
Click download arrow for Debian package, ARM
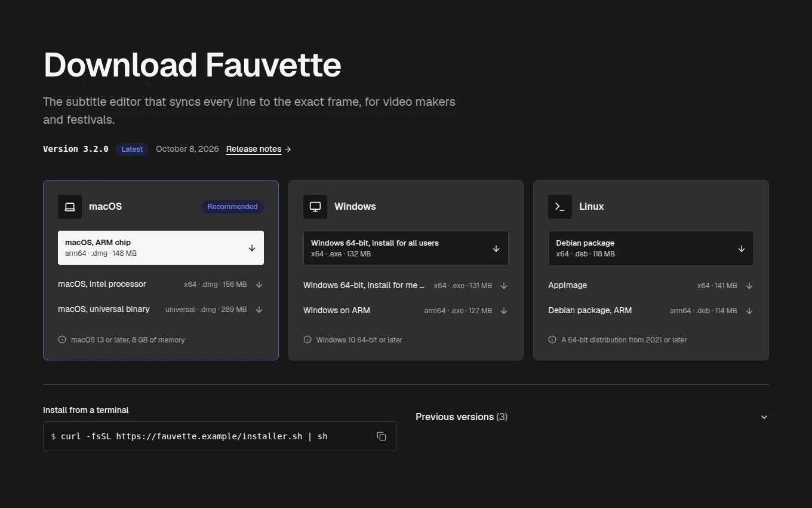click(x=749, y=311)
